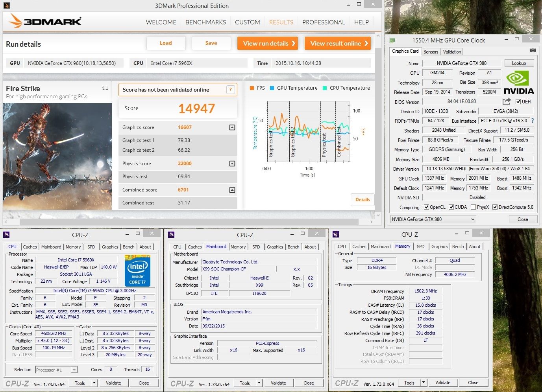Open the HELP tab in 3DMark
Image resolution: width=542 pixels, height=392 pixels.
[361, 22]
